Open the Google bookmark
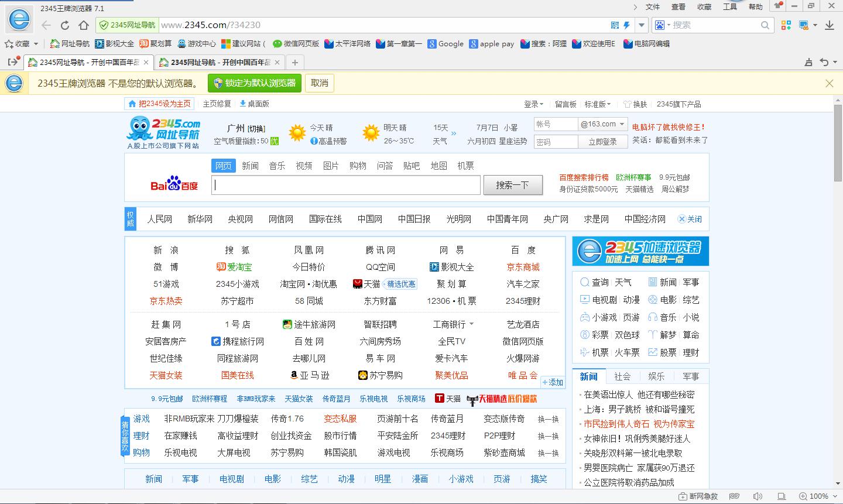Viewport: 843px width, 504px height. [446, 44]
